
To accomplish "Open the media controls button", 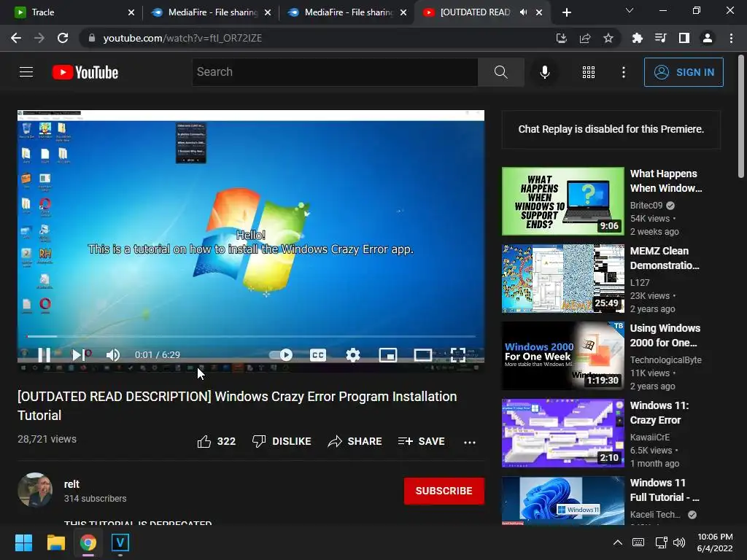I will coord(660,38).
